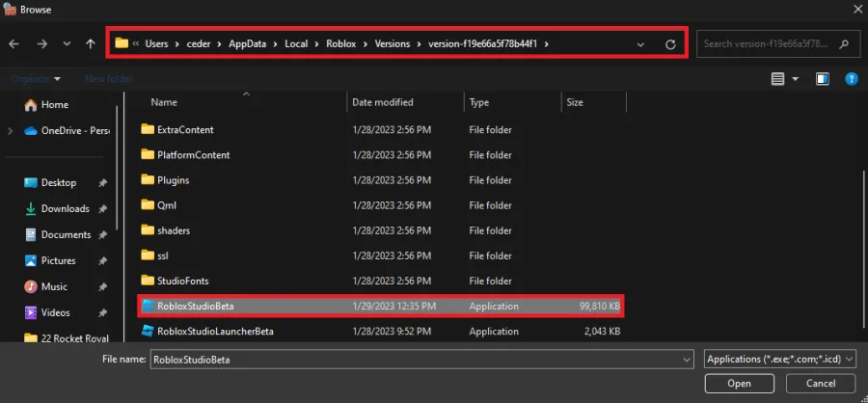Image resolution: width=868 pixels, height=403 pixels.
Task: Expand the File name dropdown arrow
Action: pos(687,360)
